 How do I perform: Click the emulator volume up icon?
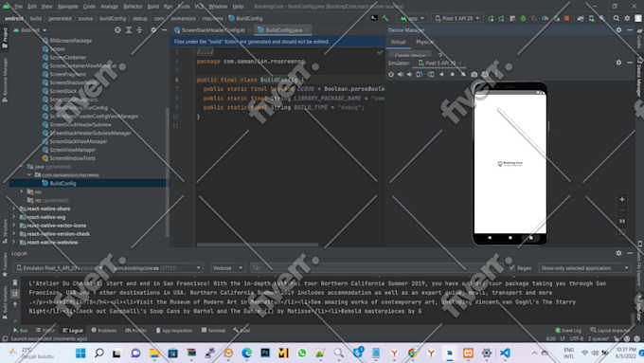(x=401, y=75)
